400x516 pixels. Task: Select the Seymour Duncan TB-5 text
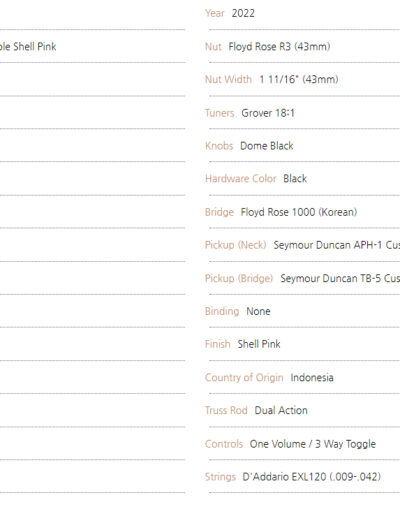tap(330, 278)
